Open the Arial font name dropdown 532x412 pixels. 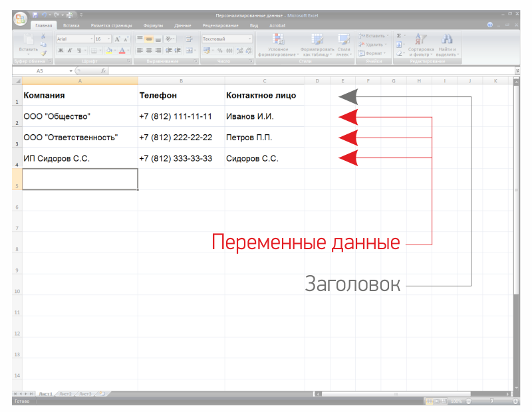91,39
